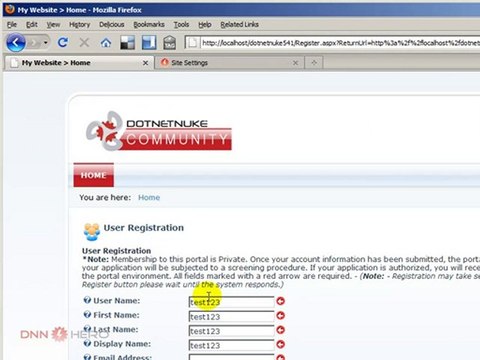Screen dimensions: 480x360
Task: Reload the page with the refresh icon
Action: (63, 43)
